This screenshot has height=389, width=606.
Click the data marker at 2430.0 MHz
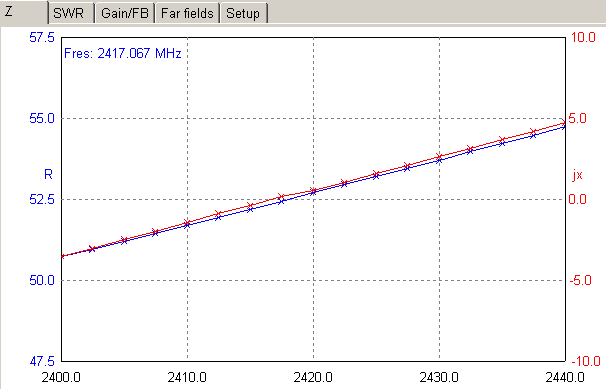pos(439,158)
